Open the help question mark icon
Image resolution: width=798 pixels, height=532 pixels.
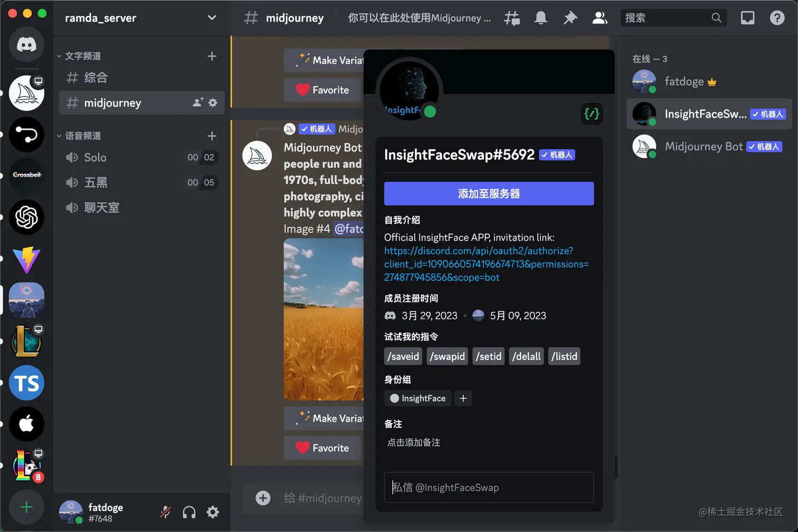coord(777,18)
